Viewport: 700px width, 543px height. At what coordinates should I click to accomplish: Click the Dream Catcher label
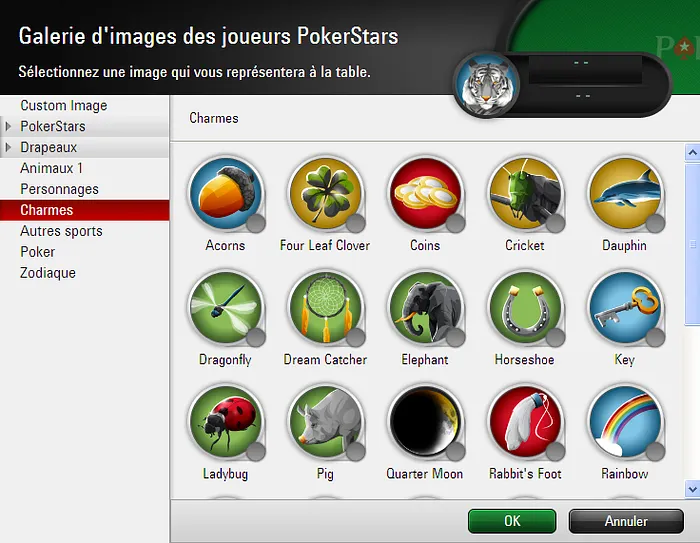325,359
